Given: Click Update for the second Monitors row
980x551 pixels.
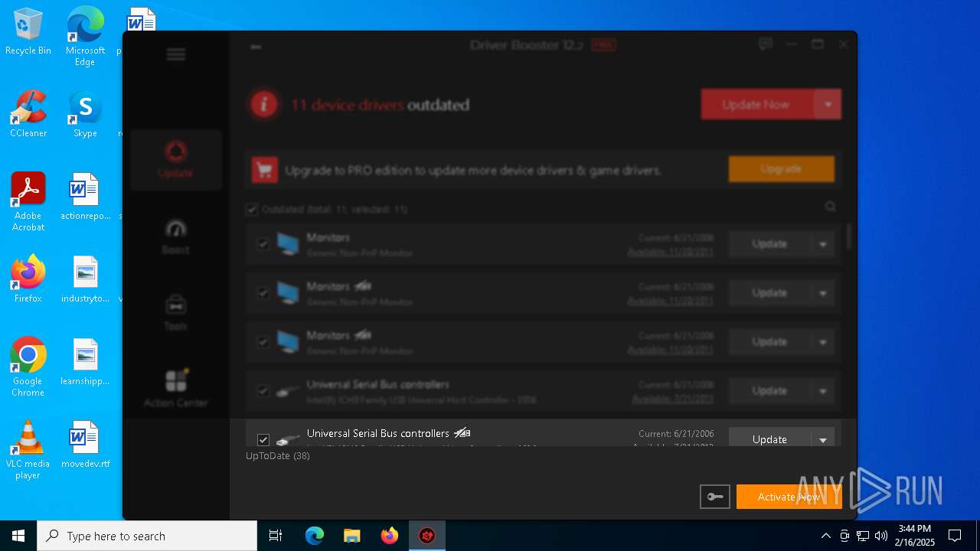Looking at the screenshot, I should [x=769, y=293].
